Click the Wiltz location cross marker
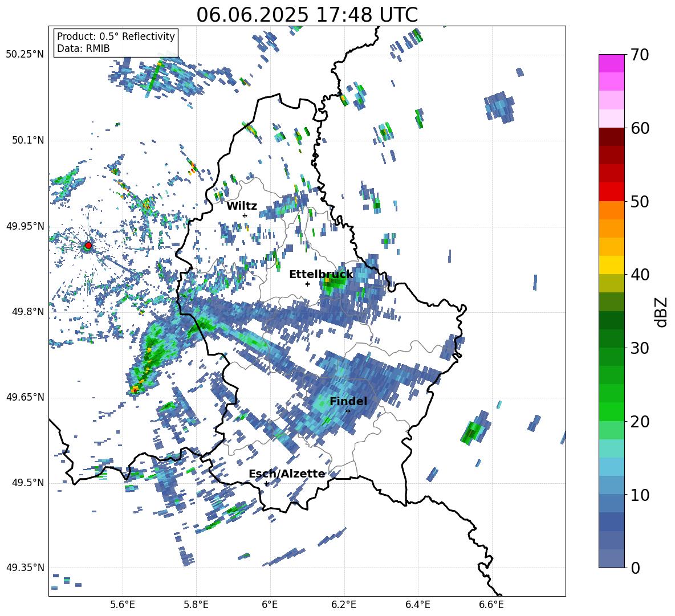The height and width of the screenshot is (616, 675). click(x=245, y=215)
